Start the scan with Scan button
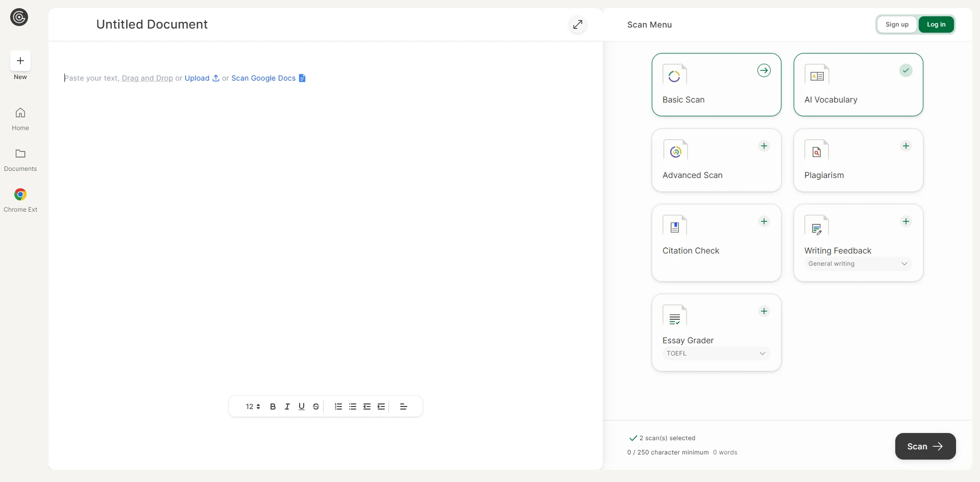 pyautogui.click(x=925, y=446)
